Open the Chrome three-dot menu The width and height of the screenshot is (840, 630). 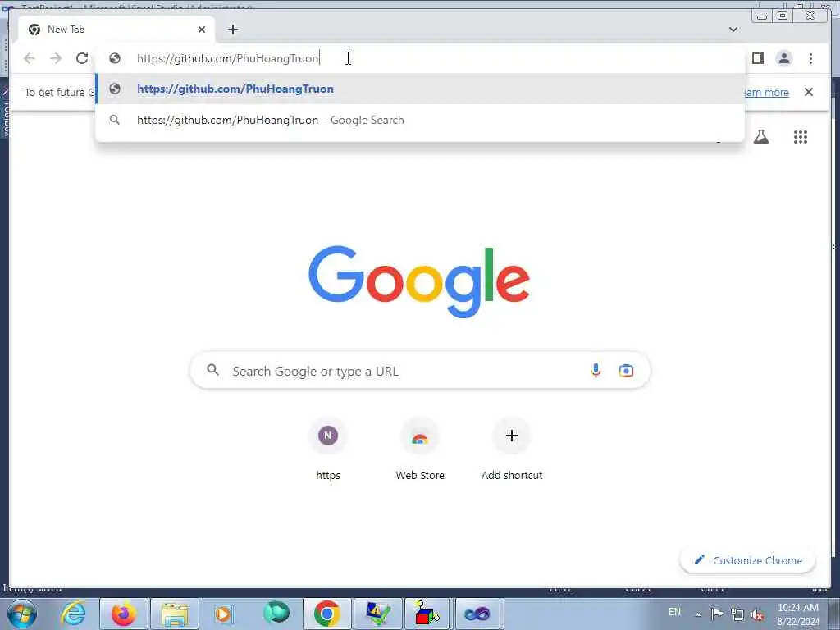click(x=810, y=58)
